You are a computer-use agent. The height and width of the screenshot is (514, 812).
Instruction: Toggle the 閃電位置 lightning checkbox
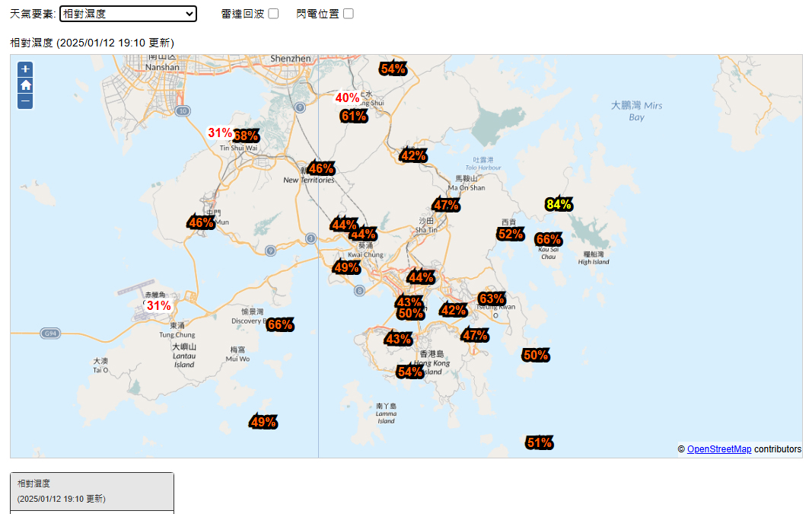(x=349, y=14)
